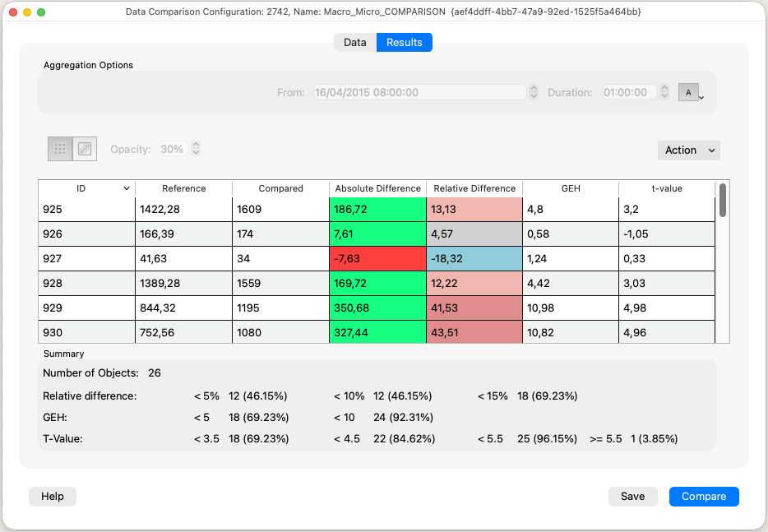Click the Duration stepper arrows
Viewport: 768px width, 532px height.
tap(664, 92)
